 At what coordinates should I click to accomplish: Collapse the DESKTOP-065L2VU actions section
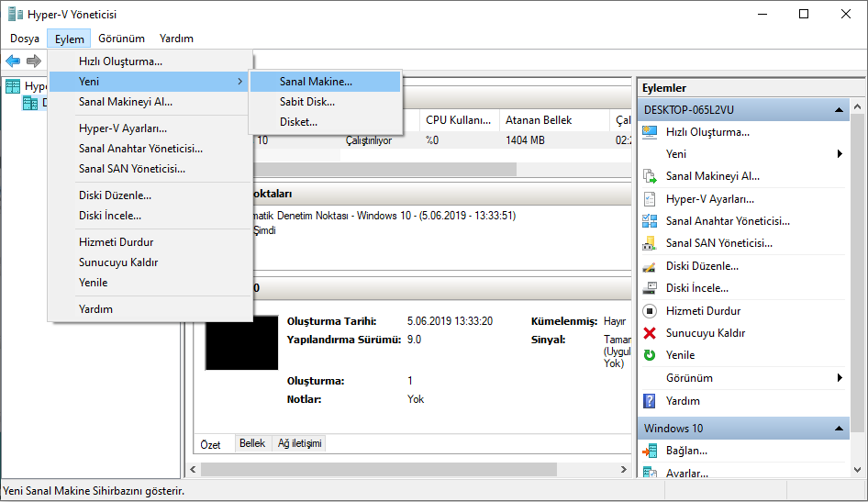point(839,110)
